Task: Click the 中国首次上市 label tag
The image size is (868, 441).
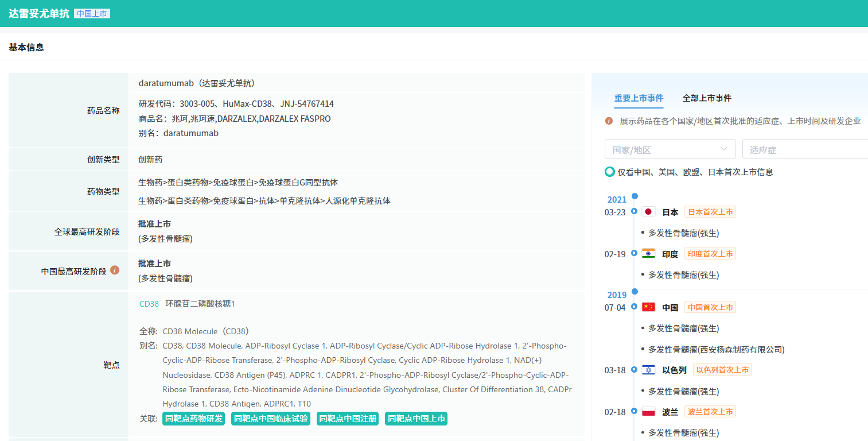Action: tap(710, 307)
